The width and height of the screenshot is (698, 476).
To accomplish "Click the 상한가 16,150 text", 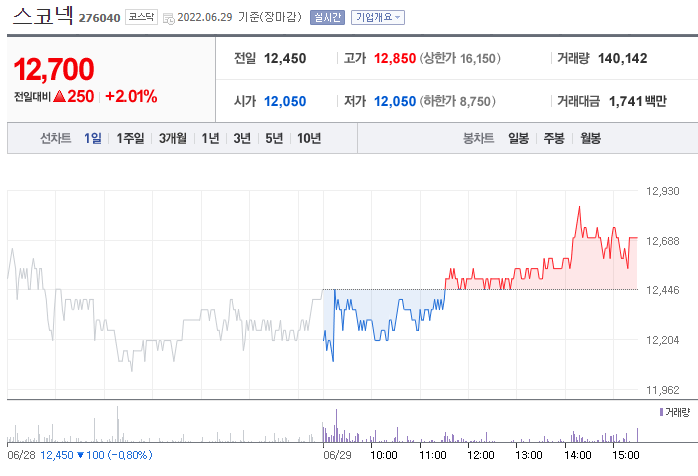I will pyautogui.click(x=460, y=58).
